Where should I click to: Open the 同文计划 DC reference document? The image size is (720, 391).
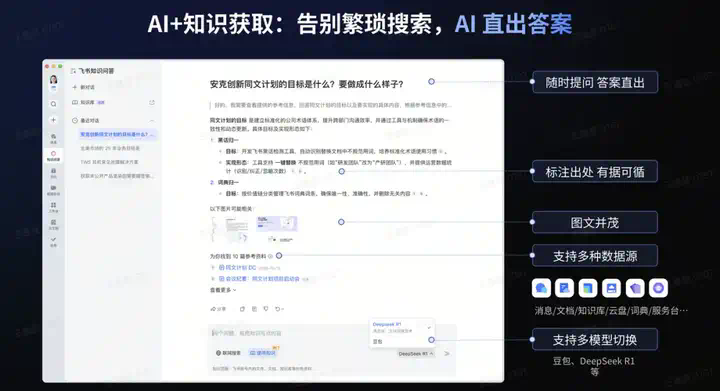237,267
